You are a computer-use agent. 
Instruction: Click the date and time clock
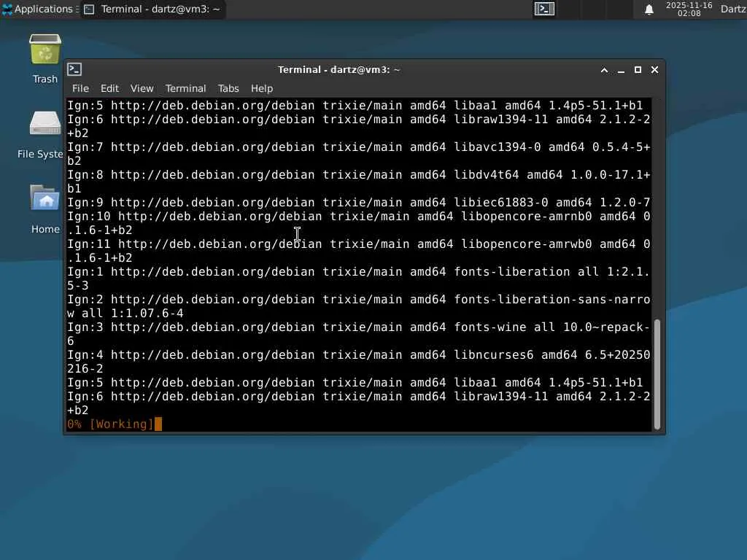pyautogui.click(x=689, y=9)
